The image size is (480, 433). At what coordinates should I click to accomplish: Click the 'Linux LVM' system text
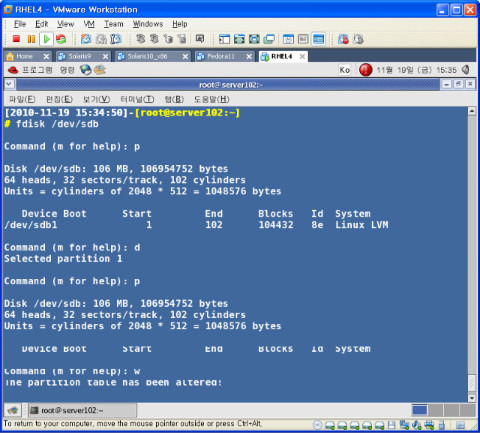tap(362, 225)
